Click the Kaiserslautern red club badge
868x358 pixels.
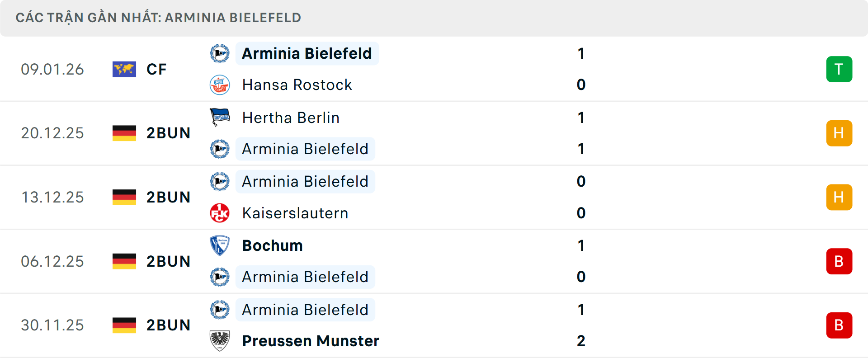(x=220, y=213)
